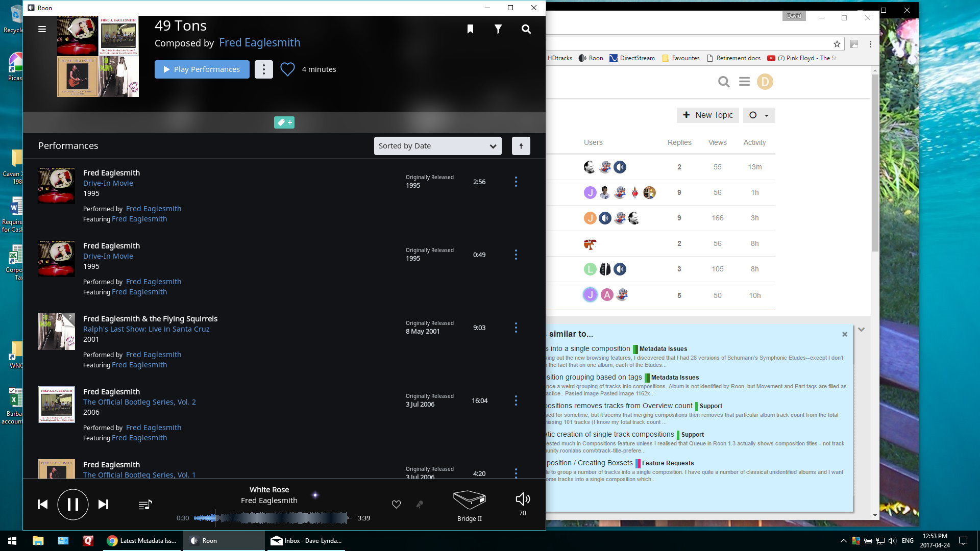This screenshot has height=551, width=980.
Task: Collapse the composer with the down chevron
Action: point(861,330)
